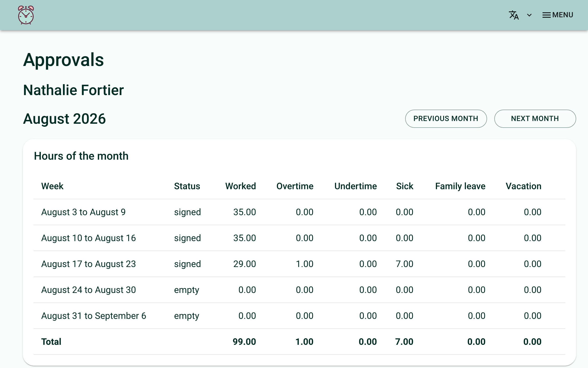Screen dimensions: 588x368
Task: Click the total sick 7.00 value
Action: coord(404,342)
